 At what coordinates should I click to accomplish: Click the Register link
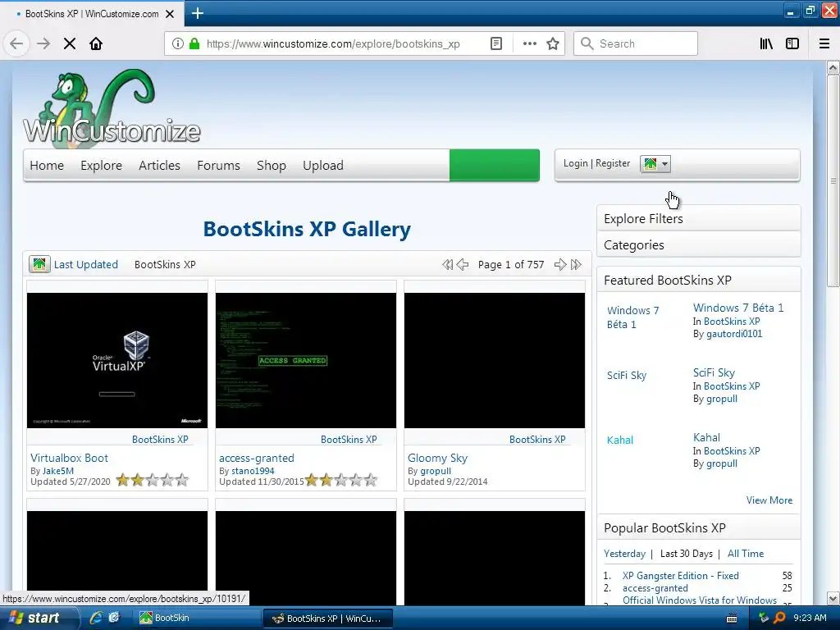pos(613,163)
